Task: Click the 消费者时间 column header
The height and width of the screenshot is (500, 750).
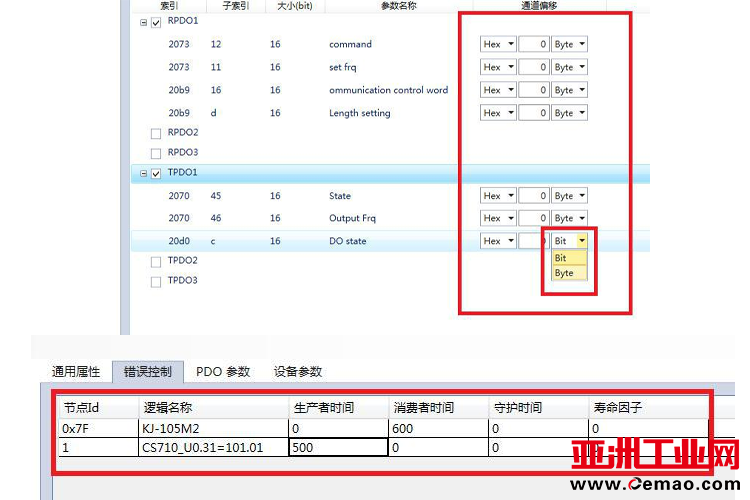Action: pos(438,408)
